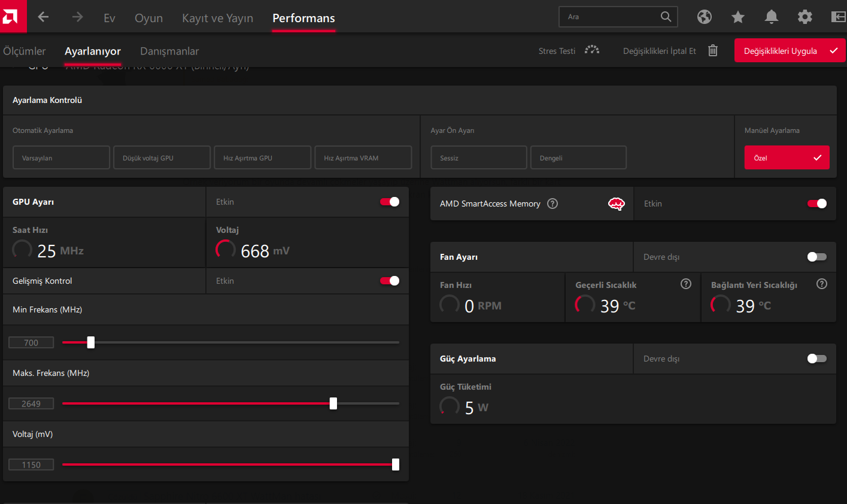Open help for Geçerli Sıcaklık

(x=686, y=284)
